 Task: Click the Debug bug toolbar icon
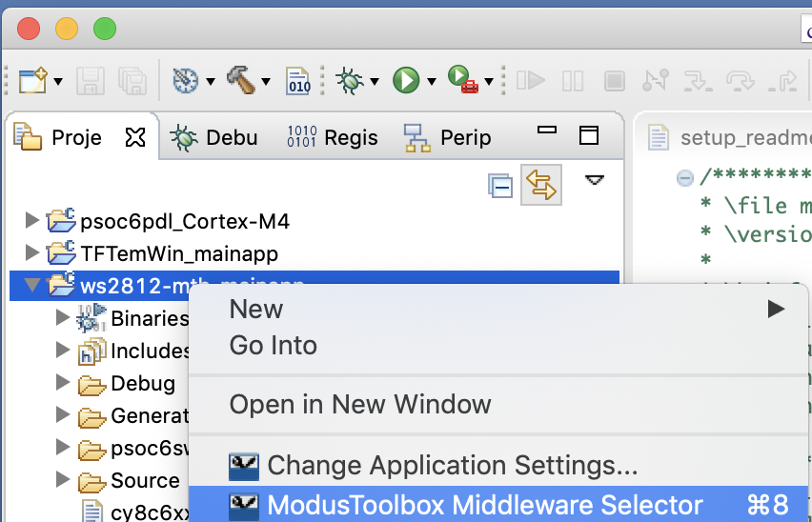[350, 81]
